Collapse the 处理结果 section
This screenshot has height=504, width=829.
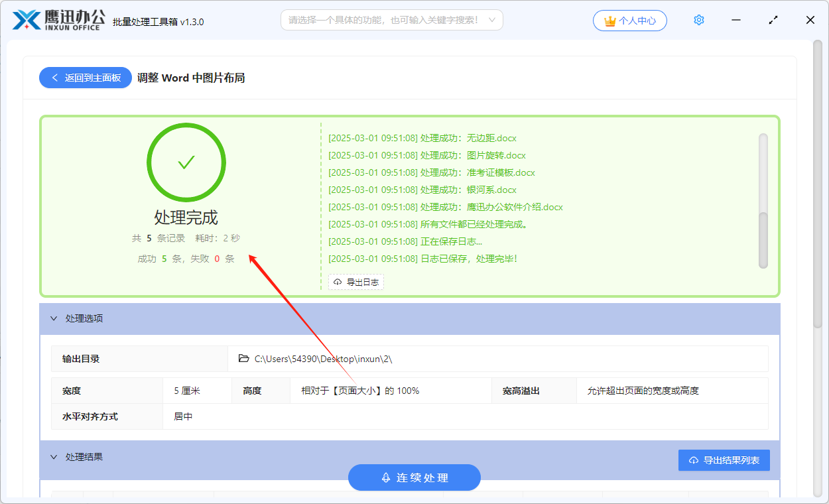tap(54, 457)
